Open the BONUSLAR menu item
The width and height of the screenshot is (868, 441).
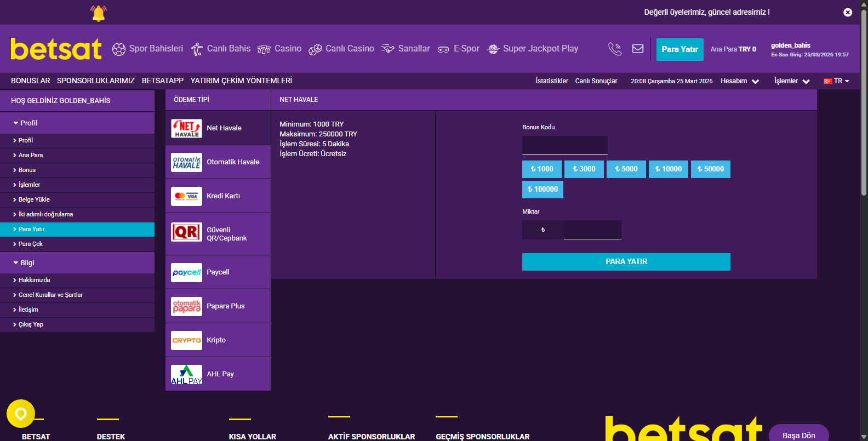(30, 81)
